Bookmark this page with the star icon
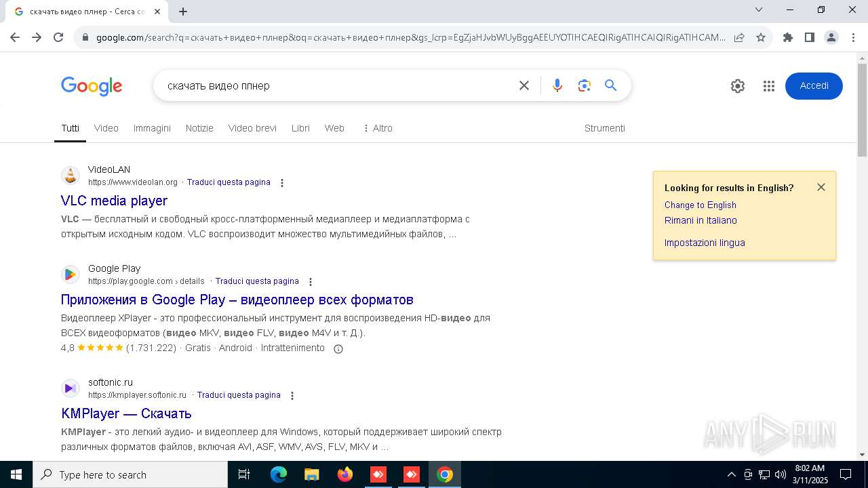868x488 pixels. (761, 37)
